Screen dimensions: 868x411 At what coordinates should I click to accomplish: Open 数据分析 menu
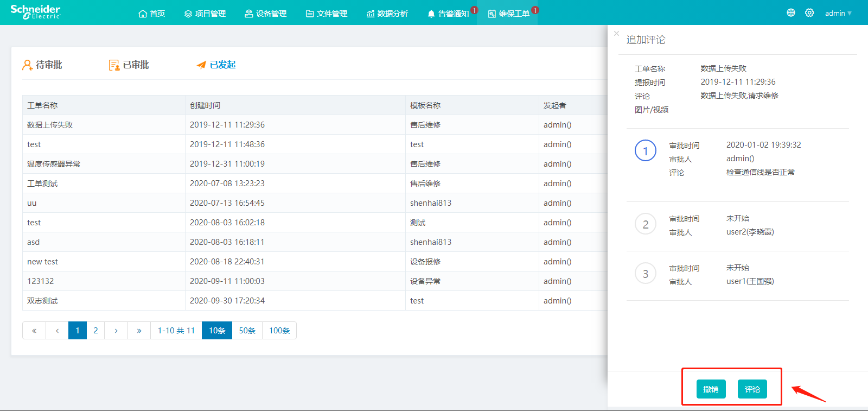[387, 14]
